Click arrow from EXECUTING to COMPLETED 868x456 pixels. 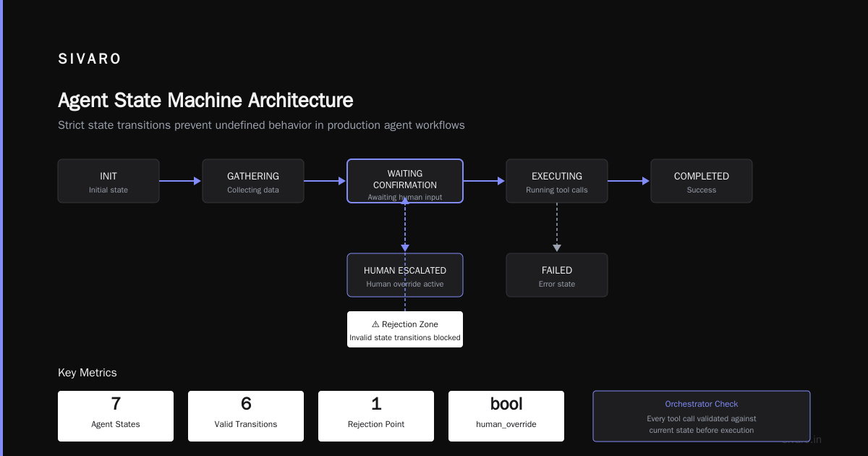point(629,181)
